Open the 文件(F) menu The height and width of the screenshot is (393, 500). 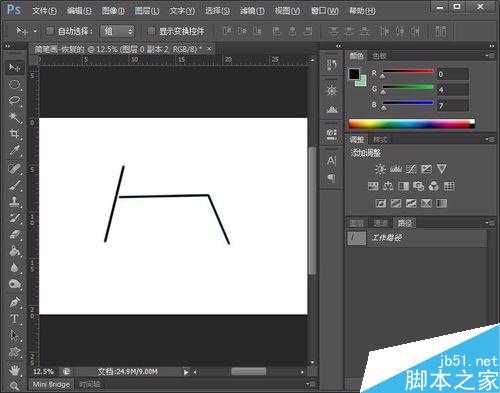pyautogui.click(x=44, y=11)
